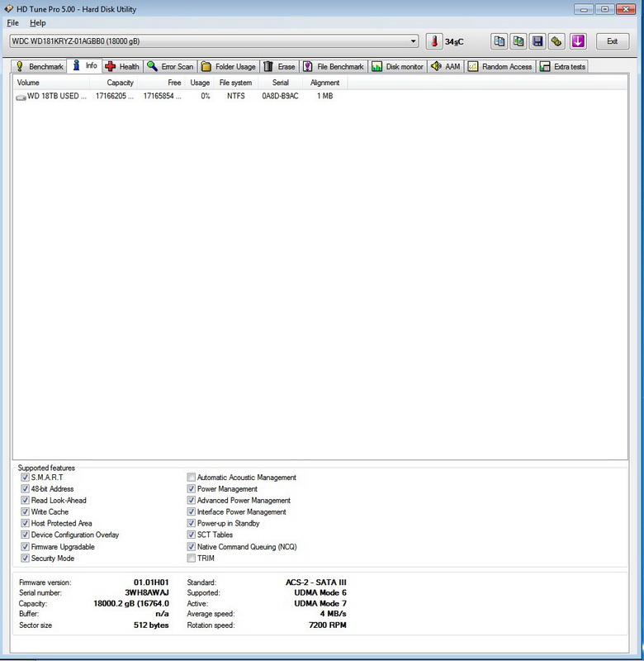Open the Extra tests tab
This screenshot has width=644, height=661.
coord(562,67)
